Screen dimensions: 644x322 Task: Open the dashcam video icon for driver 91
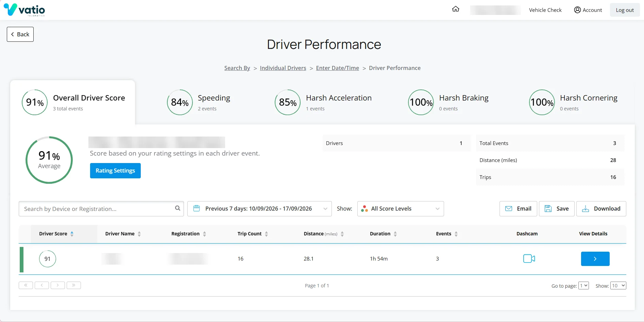pos(529,258)
